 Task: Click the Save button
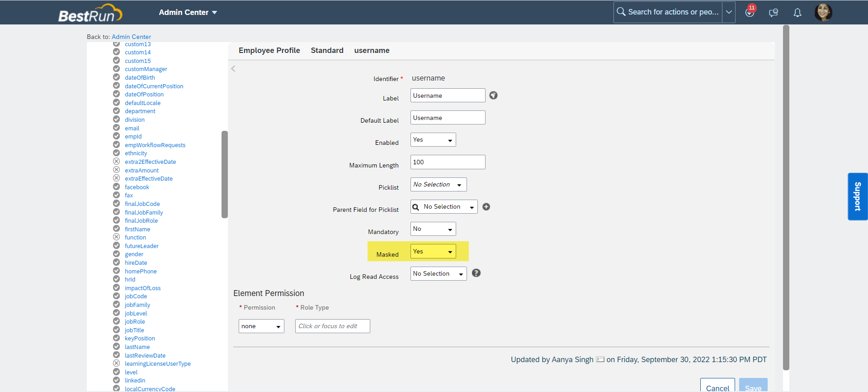coord(753,385)
